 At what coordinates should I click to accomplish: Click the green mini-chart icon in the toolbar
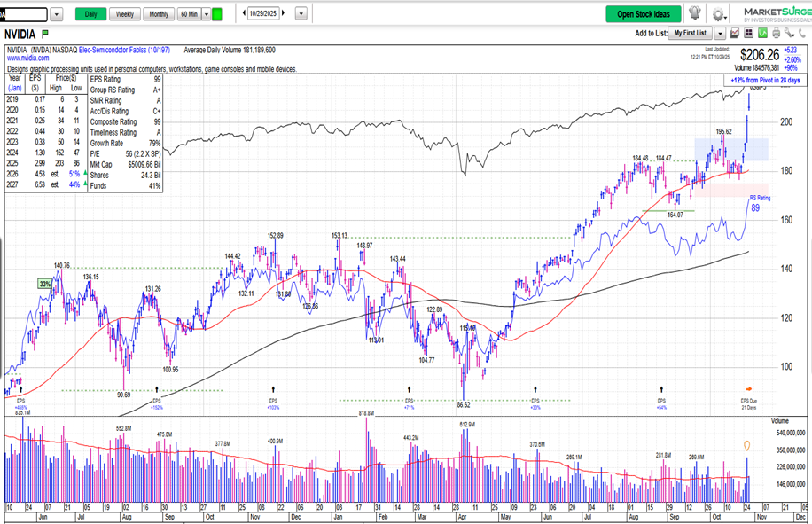pyautogui.click(x=761, y=33)
